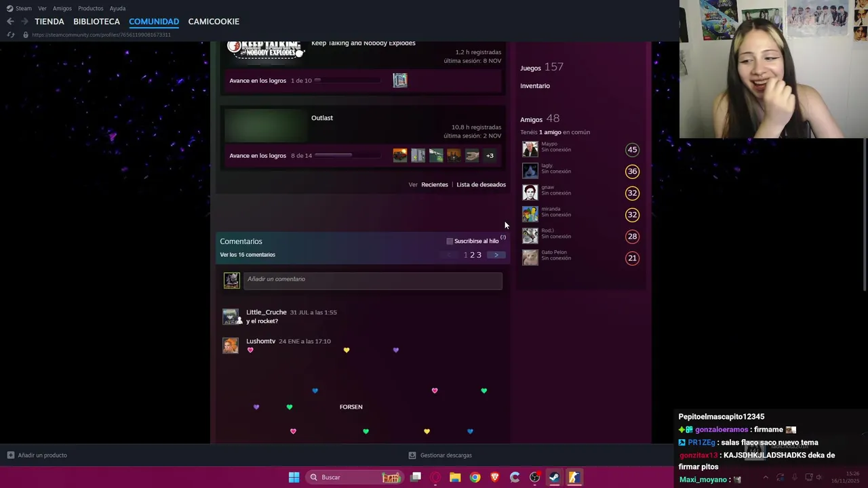Open Gato Pelon's friend avatar
The height and width of the screenshot is (488, 868).
530,258
